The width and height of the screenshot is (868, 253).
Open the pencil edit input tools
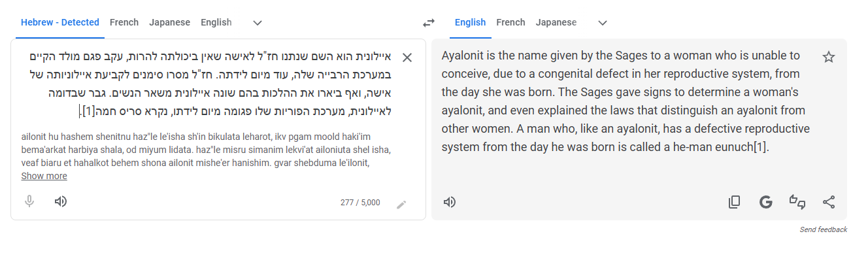pos(401,205)
